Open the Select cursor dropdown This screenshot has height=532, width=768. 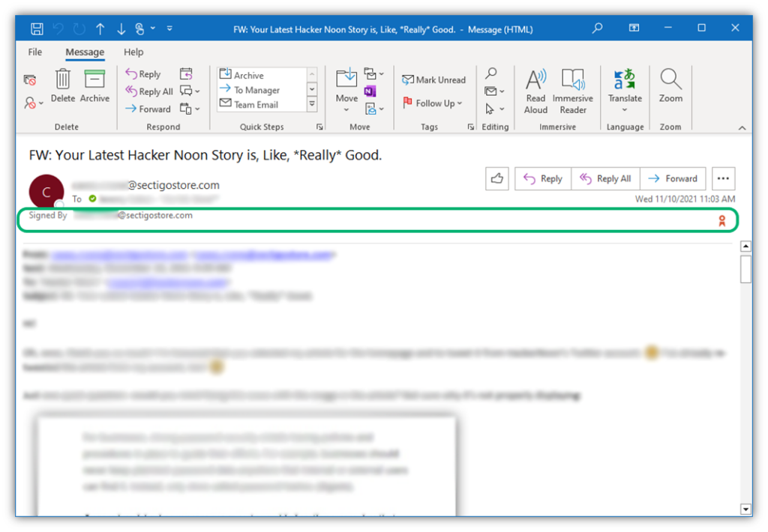point(494,109)
